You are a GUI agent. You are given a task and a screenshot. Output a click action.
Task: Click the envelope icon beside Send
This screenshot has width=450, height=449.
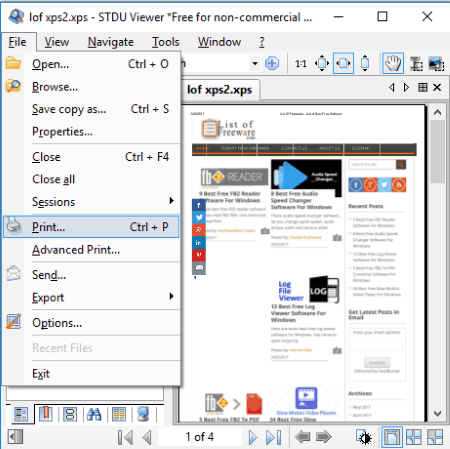pos(13,273)
